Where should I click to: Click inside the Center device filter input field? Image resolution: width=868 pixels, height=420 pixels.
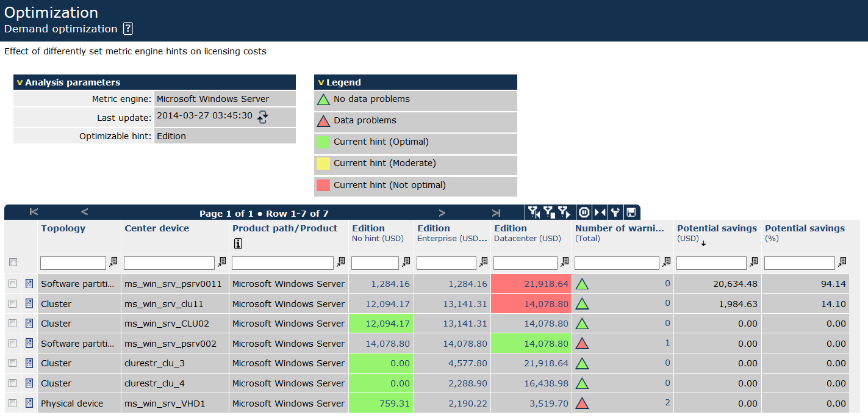(169, 262)
